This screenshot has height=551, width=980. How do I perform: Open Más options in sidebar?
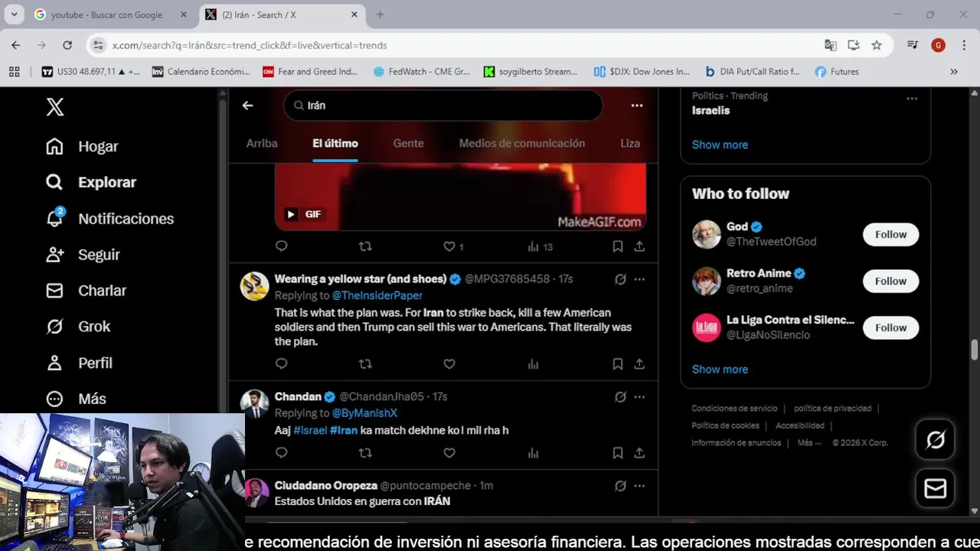(76, 399)
